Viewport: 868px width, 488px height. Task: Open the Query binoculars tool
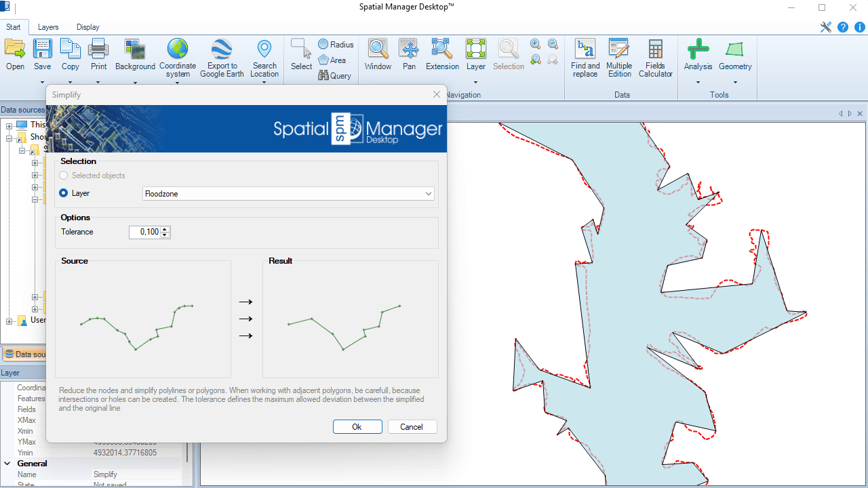335,75
